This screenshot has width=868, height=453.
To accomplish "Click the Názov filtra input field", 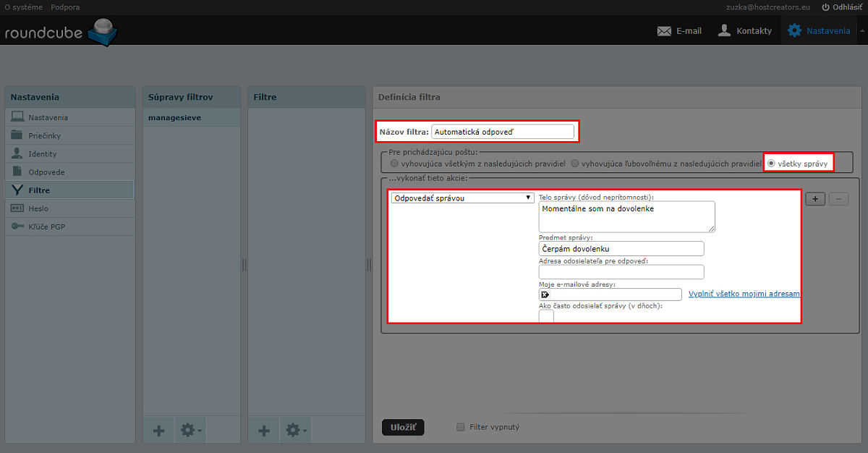I will coord(502,132).
